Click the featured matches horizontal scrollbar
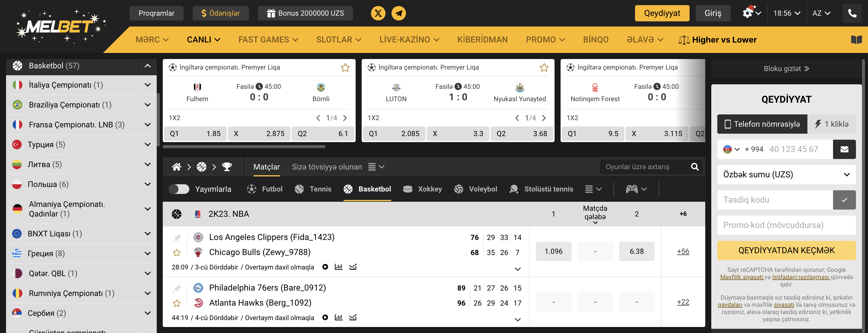The image size is (868, 333). pos(244,146)
